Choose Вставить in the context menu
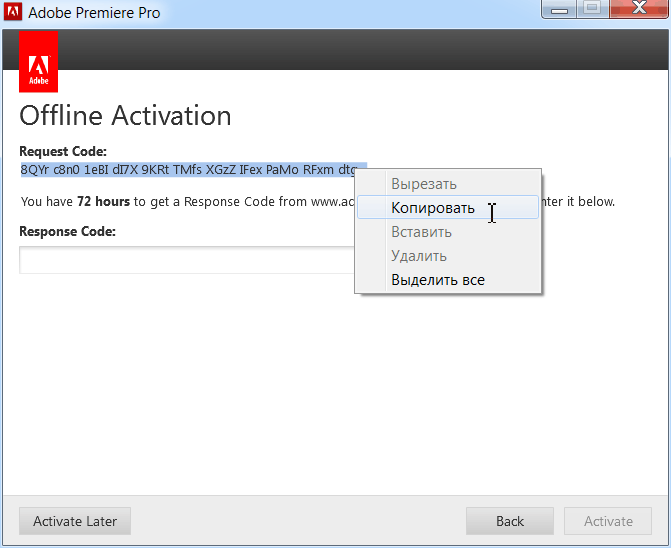Viewport: 671px width, 548px height. pos(448,231)
